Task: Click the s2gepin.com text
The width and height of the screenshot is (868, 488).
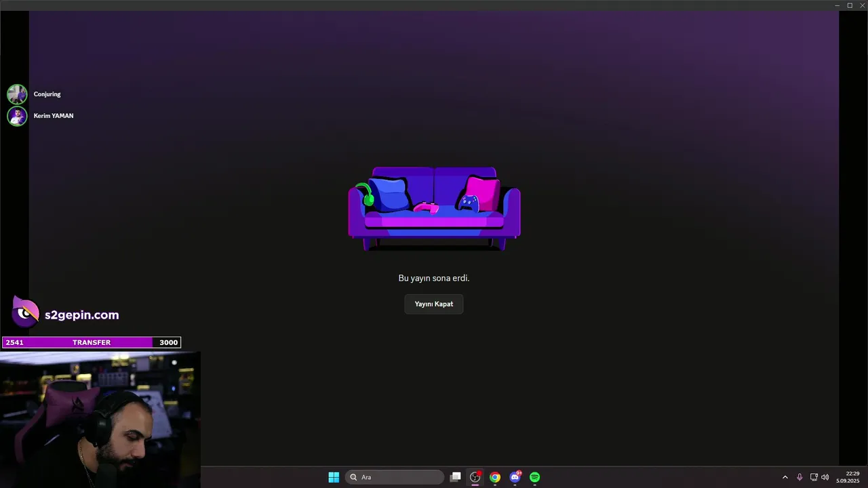Action: tap(81, 315)
